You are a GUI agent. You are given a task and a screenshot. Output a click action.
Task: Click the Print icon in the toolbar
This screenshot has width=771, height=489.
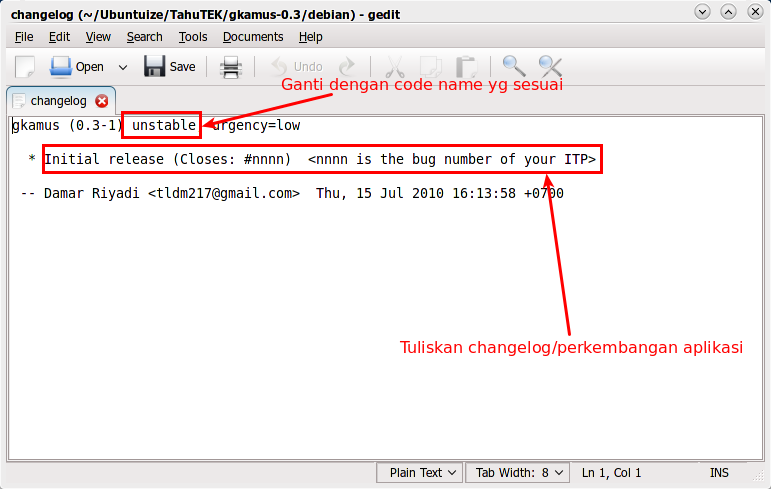click(231, 67)
